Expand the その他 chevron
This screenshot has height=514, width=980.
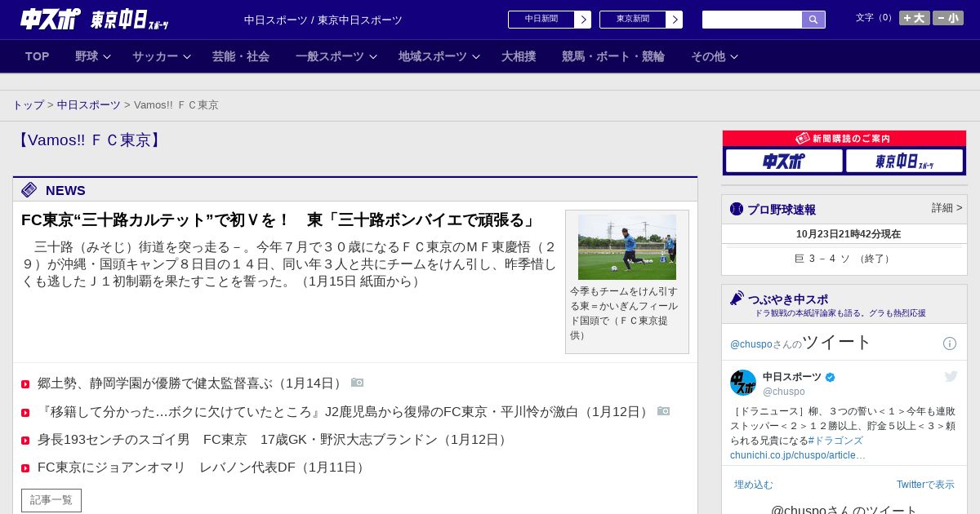pyautogui.click(x=734, y=57)
